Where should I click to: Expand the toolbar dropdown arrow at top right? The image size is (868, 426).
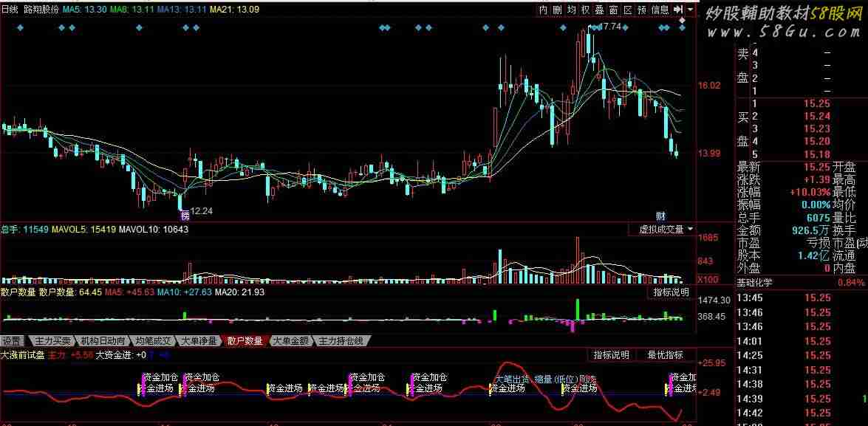[x=691, y=10]
